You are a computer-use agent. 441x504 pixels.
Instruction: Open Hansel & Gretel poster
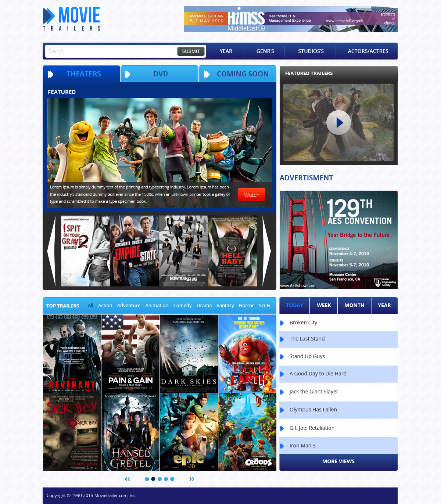point(130,432)
